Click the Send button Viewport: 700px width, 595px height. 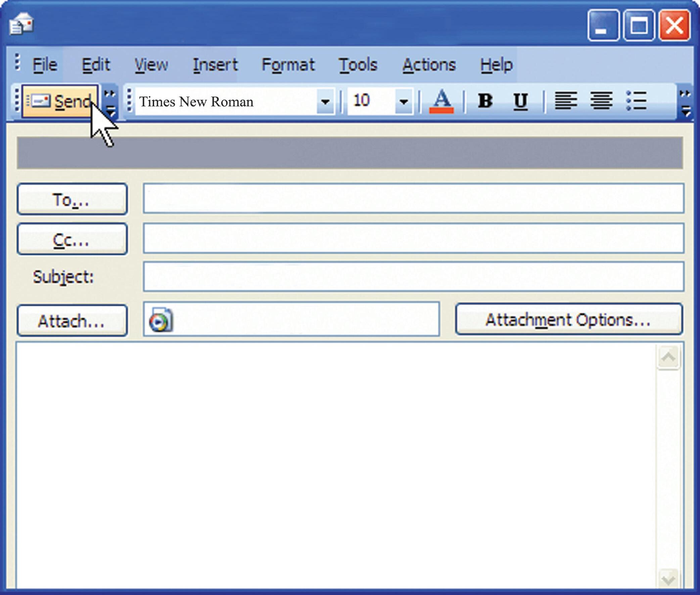[x=60, y=101]
